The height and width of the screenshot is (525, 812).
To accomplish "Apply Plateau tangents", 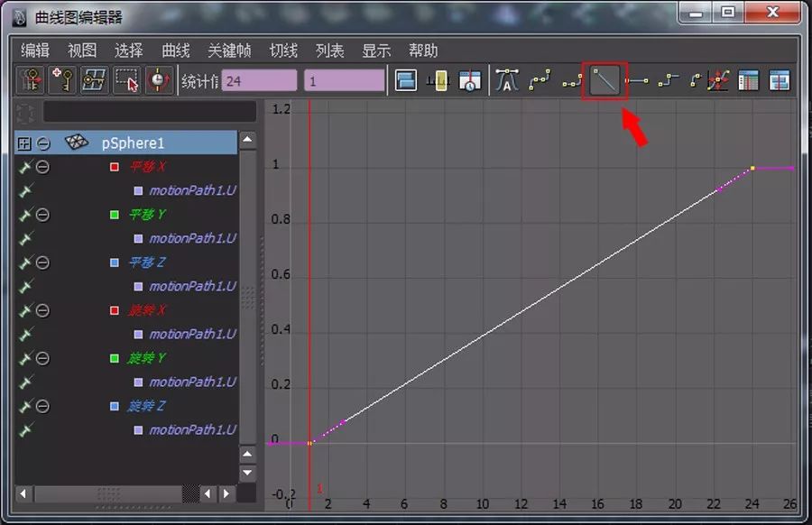I will 696,81.
